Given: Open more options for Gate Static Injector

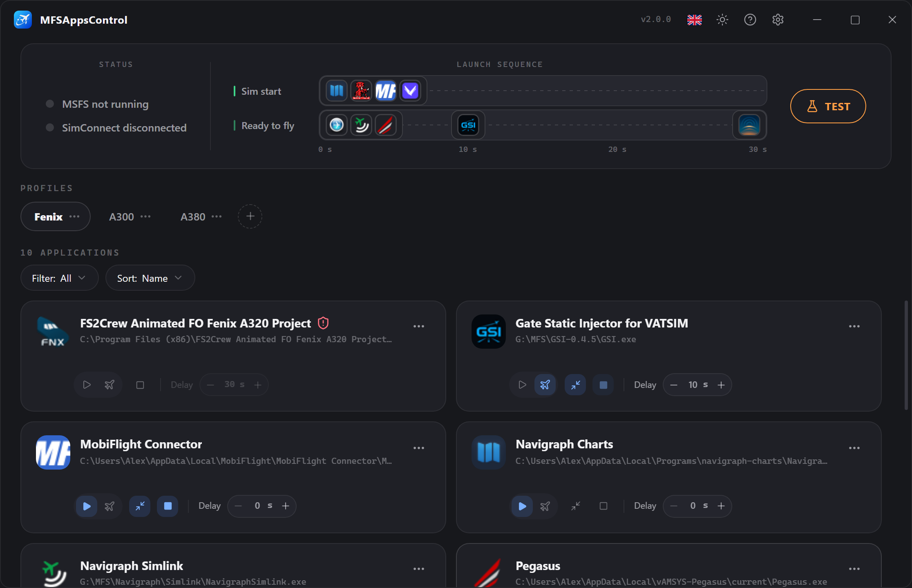Looking at the screenshot, I should click(x=854, y=326).
